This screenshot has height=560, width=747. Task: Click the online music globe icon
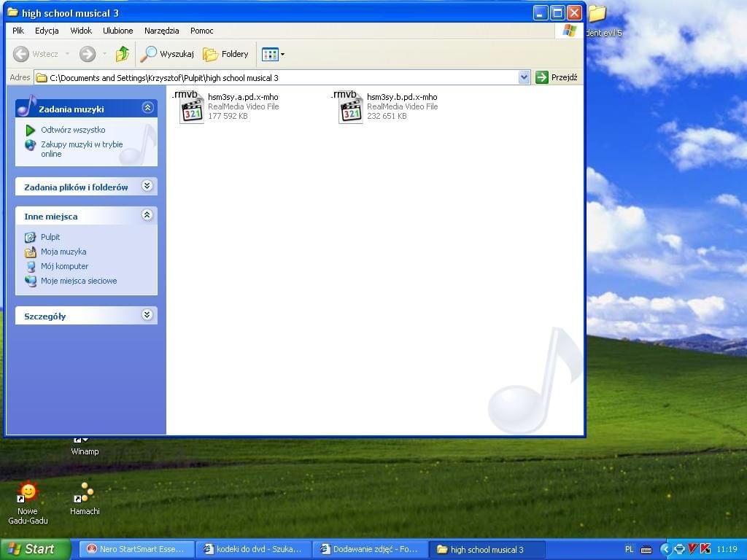(31, 145)
